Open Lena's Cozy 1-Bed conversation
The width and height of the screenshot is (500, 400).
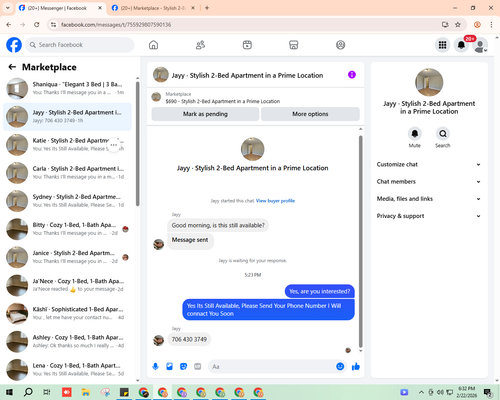[68, 370]
